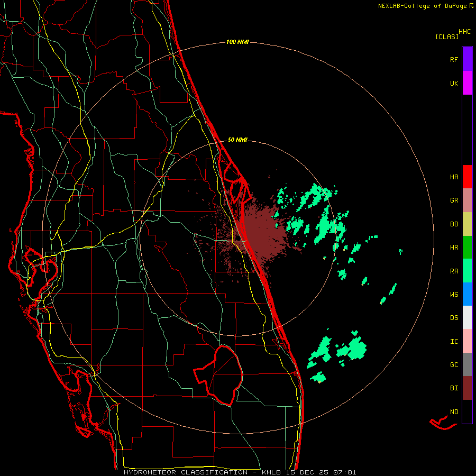Click the 100 NMI range ring label
Image resolution: width=476 pixels, height=476 pixels.
pos(237,42)
